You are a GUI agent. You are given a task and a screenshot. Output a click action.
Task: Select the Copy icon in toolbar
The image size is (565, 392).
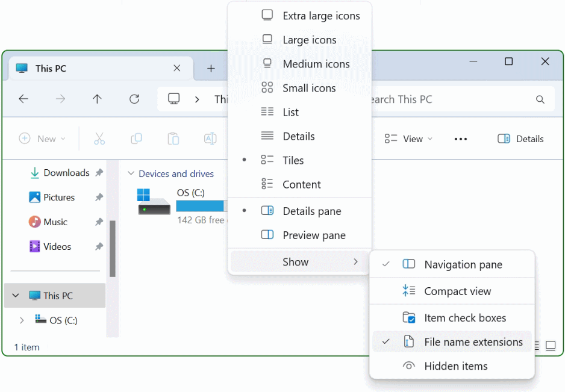(x=136, y=138)
